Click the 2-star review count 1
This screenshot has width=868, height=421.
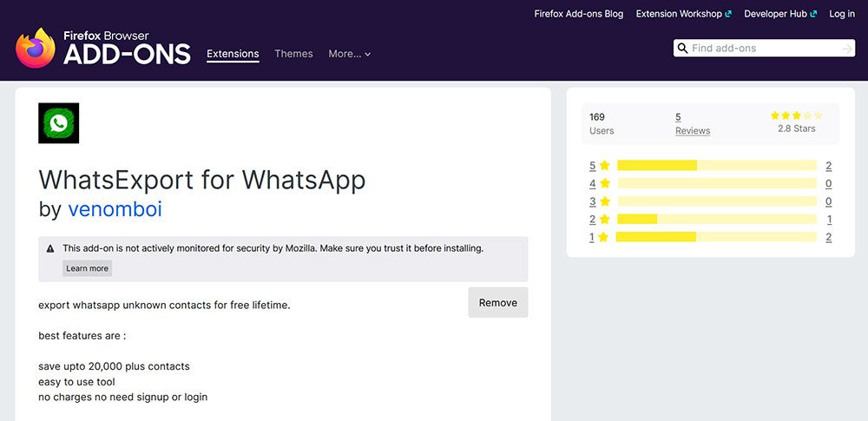pyautogui.click(x=829, y=220)
